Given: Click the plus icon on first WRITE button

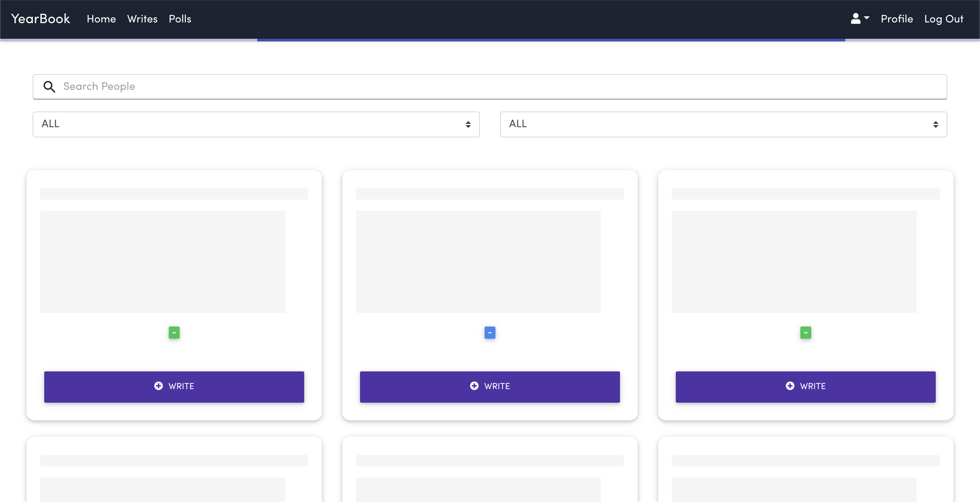Looking at the screenshot, I should point(158,386).
